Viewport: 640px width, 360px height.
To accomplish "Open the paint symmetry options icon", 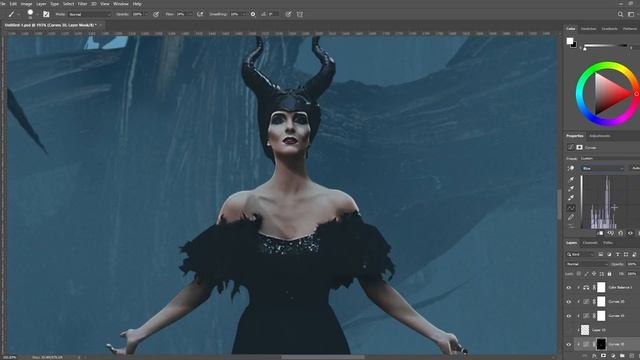I will click(x=300, y=14).
